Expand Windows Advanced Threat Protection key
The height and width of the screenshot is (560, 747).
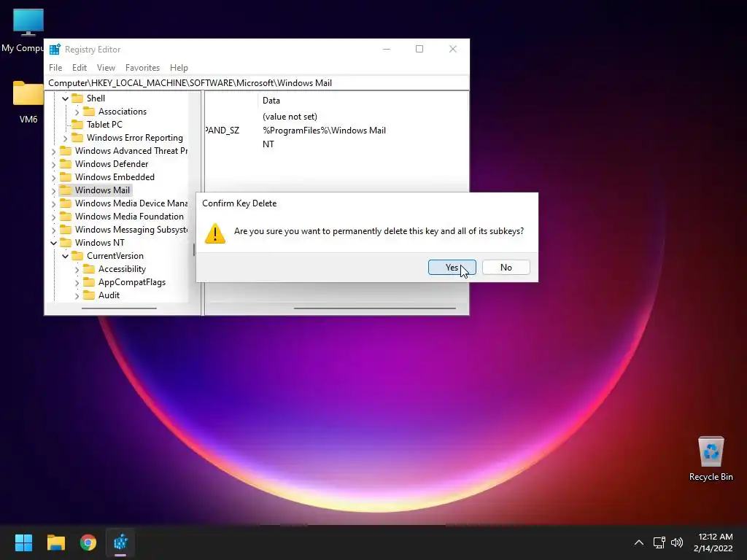tap(53, 152)
